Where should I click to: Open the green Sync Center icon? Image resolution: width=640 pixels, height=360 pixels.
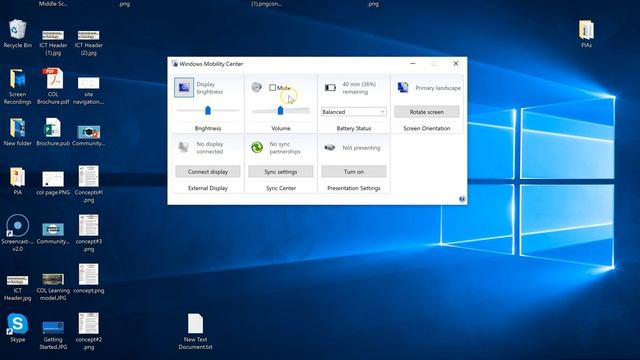tap(257, 147)
